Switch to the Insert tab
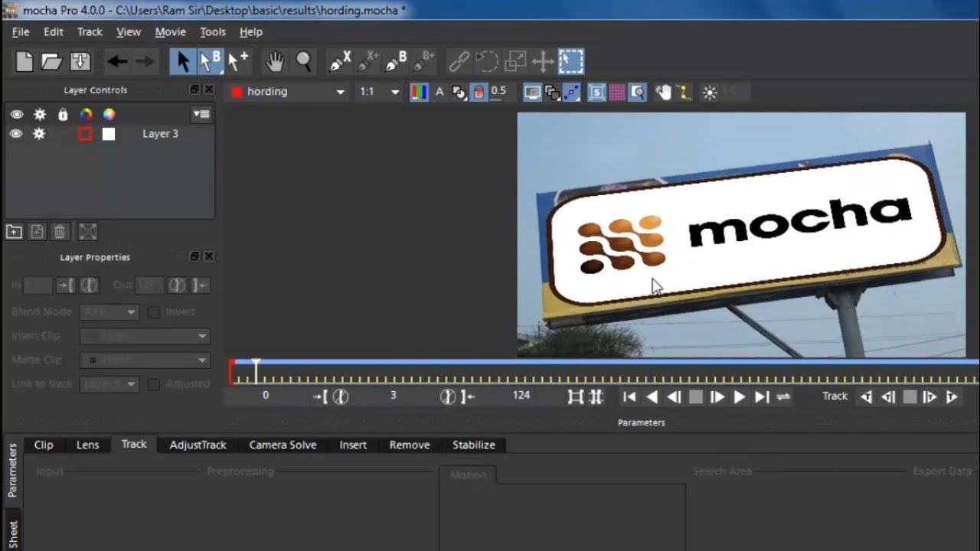This screenshot has height=551, width=980. [x=353, y=445]
